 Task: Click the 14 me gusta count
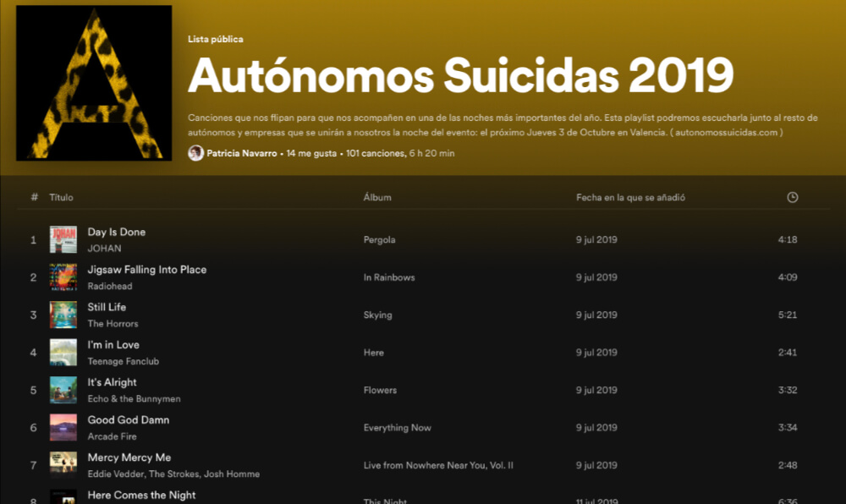coord(311,153)
